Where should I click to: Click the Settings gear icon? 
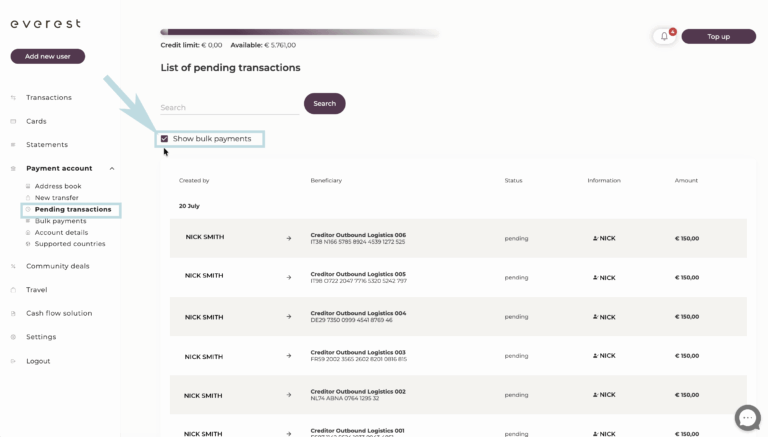[13, 337]
